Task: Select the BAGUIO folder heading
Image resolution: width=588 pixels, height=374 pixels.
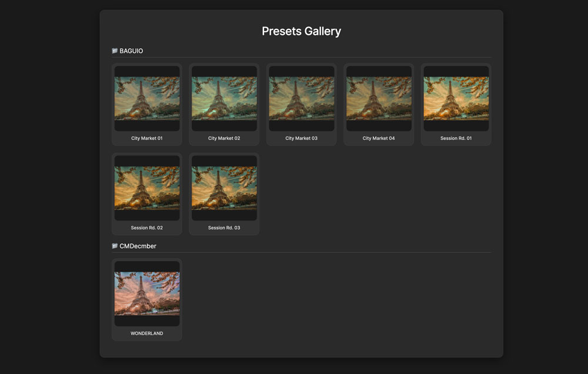Action: click(x=131, y=51)
